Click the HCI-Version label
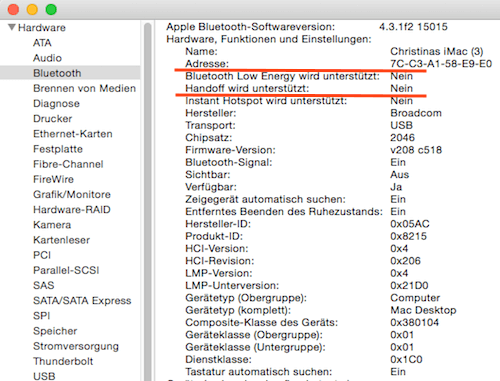 [217, 249]
